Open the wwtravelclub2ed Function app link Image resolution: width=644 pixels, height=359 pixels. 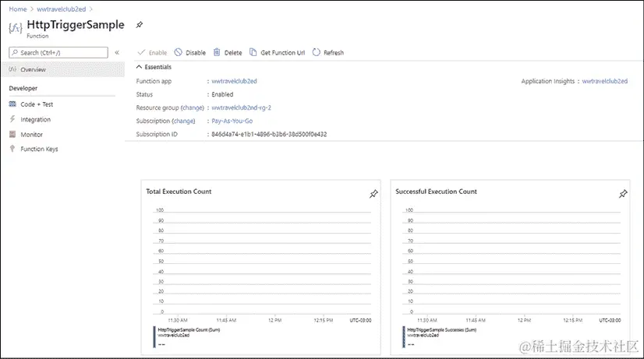[234, 81]
